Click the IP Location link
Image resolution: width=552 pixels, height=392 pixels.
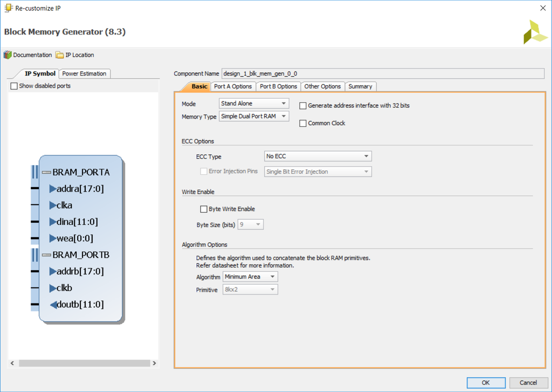[80, 55]
